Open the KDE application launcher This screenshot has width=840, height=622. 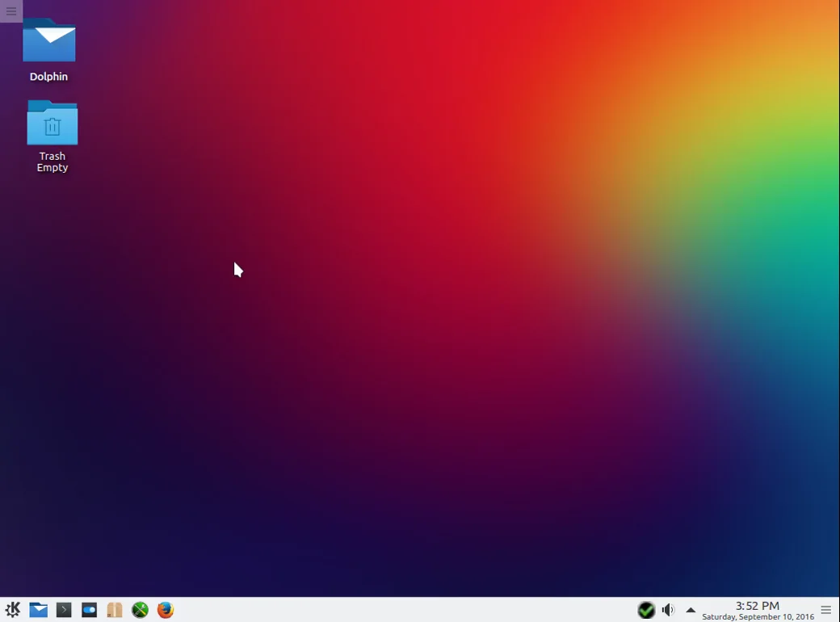[13, 610]
